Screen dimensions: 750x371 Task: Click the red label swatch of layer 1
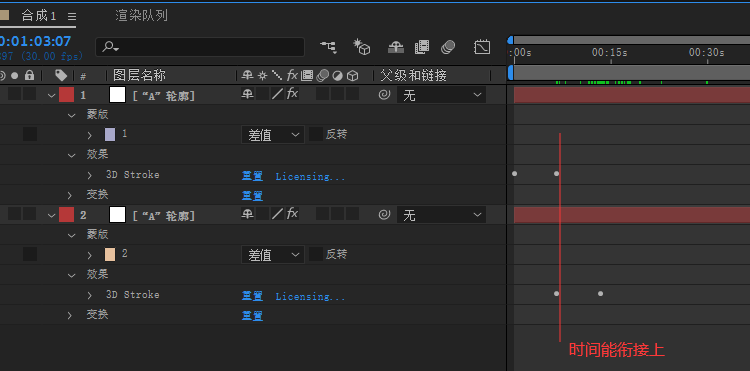coord(66,95)
